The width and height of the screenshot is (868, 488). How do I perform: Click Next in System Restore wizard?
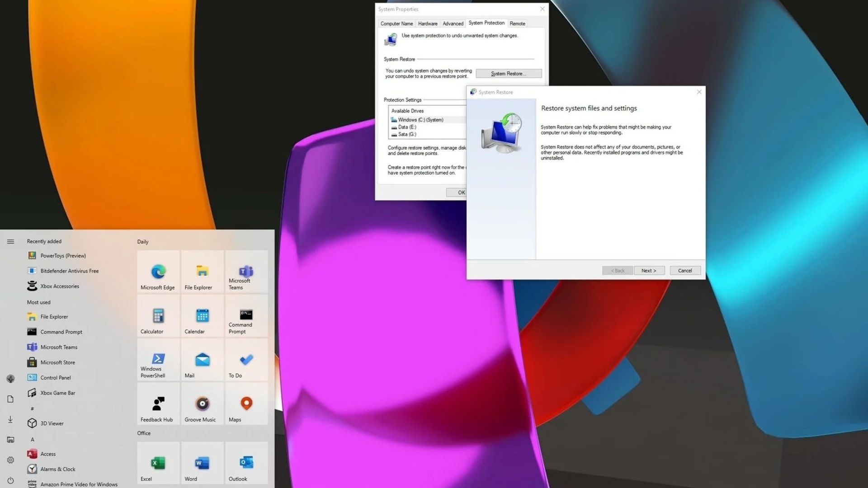pos(649,271)
